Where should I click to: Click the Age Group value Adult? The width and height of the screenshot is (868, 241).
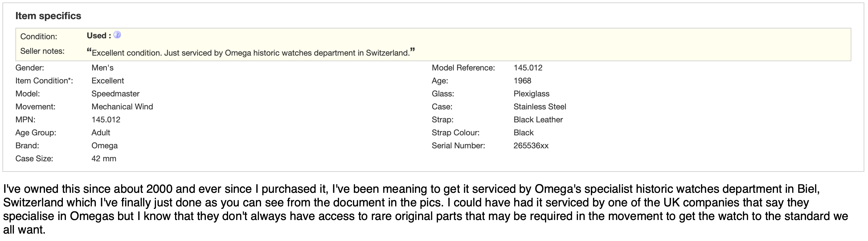click(x=101, y=133)
